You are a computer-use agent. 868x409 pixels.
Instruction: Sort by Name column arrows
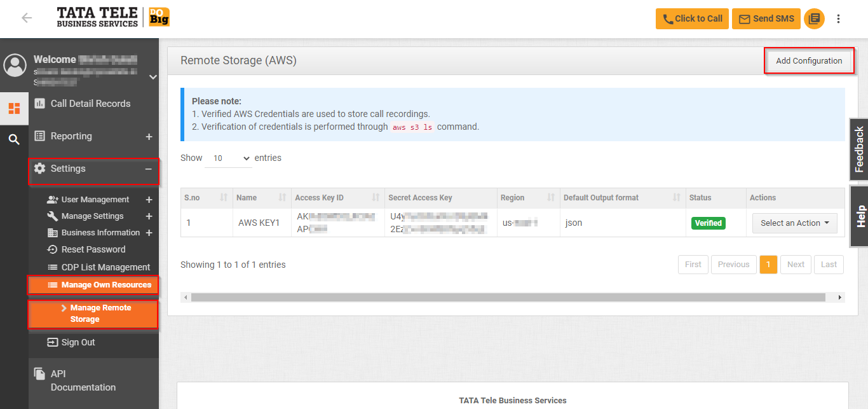(282, 198)
